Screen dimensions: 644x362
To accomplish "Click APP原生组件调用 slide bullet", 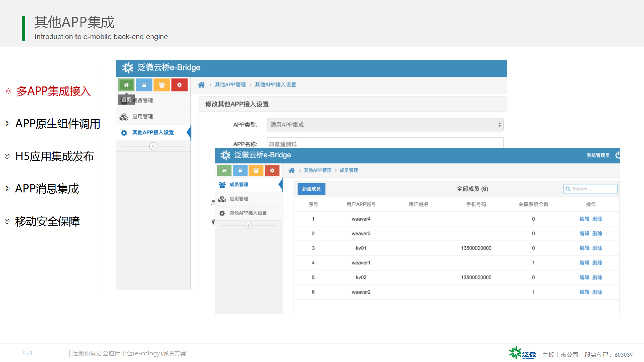I will pyautogui.click(x=58, y=124).
